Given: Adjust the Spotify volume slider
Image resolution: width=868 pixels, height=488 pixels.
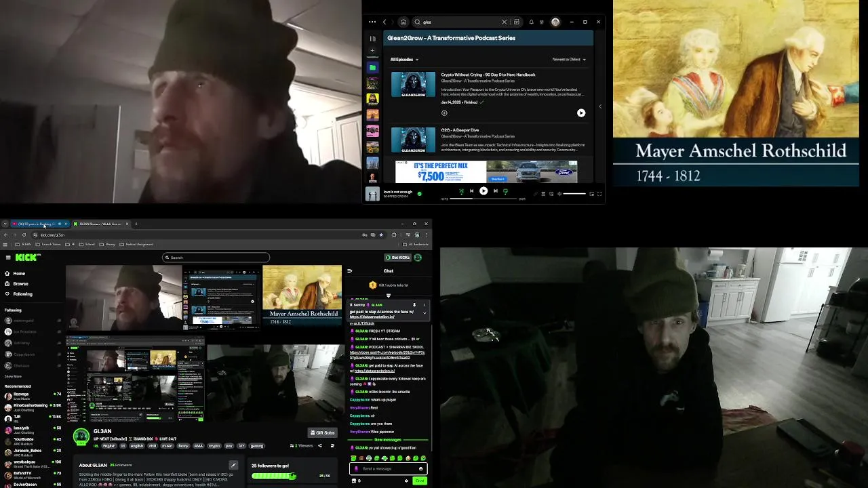Looking at the screenshot, I should click(x=574, y=194).
